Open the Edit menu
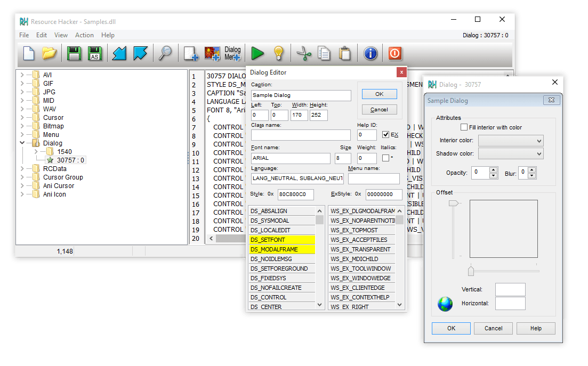This screenshot has height=366, width=588. [x=41, y=35]
